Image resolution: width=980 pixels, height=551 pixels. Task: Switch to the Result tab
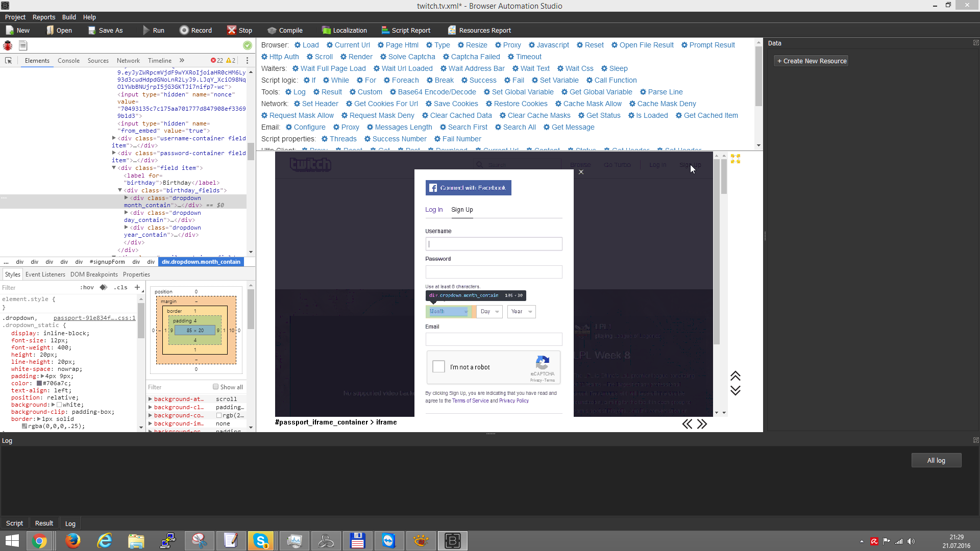coord(44,523)
